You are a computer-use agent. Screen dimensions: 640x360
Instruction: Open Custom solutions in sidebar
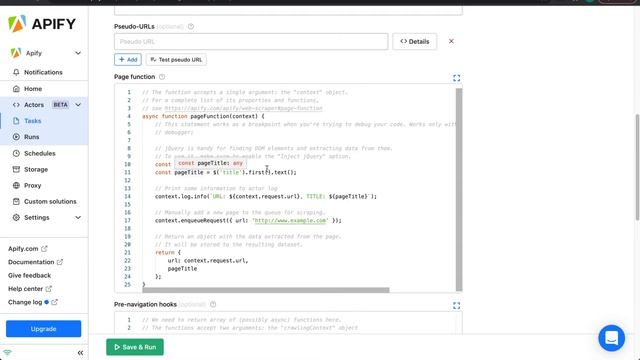(x=50, y=202)
